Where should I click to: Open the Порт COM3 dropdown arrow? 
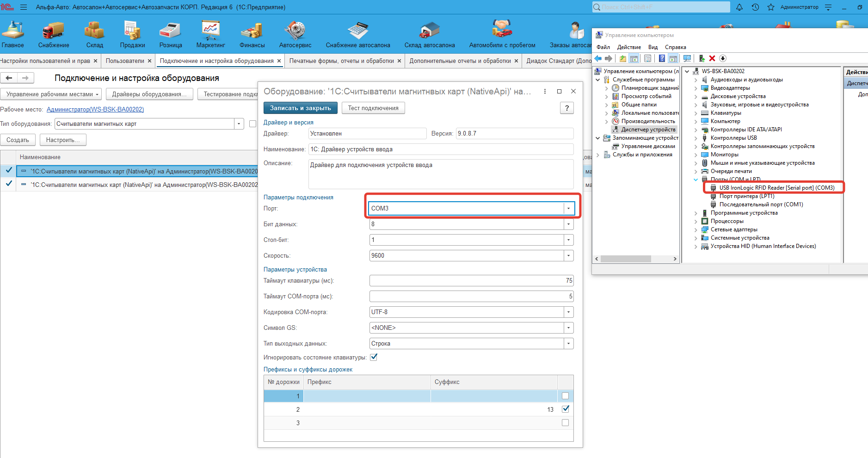click(x=568, y=209)
